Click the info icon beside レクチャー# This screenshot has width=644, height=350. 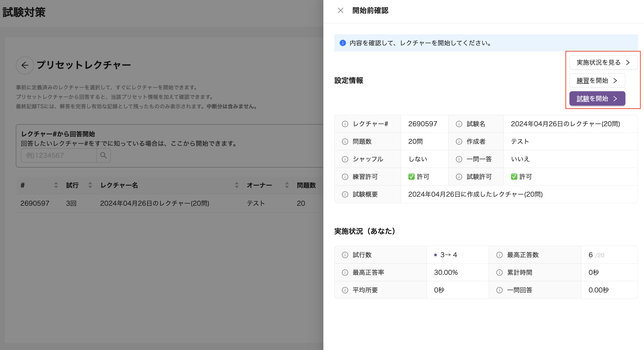345,124
